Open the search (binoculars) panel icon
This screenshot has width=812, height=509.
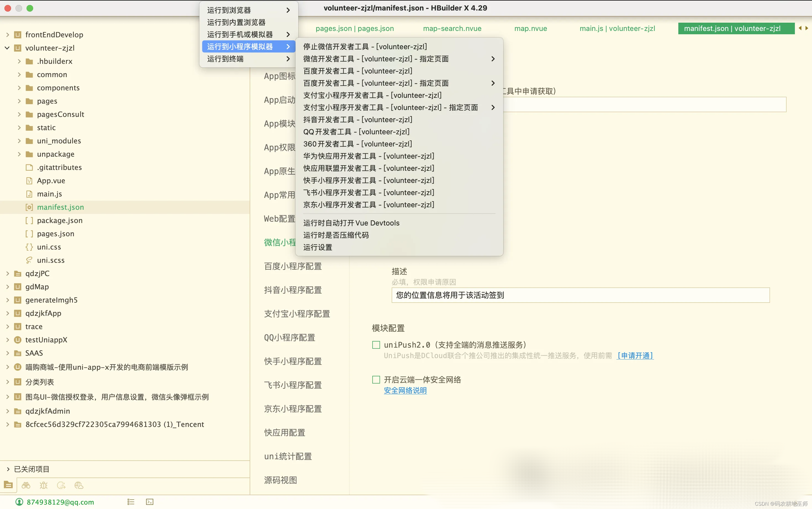point(26,485)
